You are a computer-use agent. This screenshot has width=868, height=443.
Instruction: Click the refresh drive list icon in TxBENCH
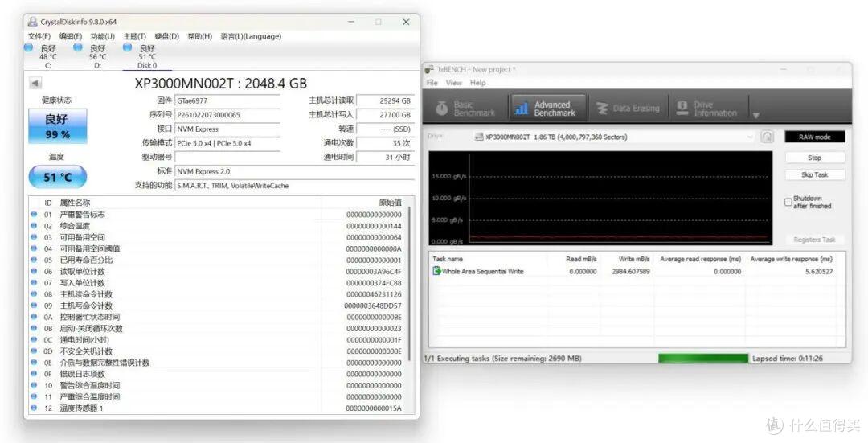pos(767,137)
